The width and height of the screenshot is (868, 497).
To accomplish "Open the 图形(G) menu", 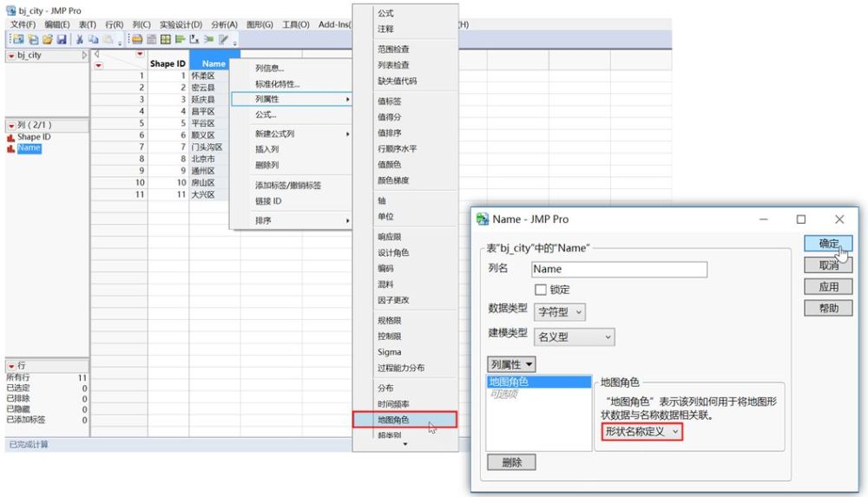I will click(260, 24).
